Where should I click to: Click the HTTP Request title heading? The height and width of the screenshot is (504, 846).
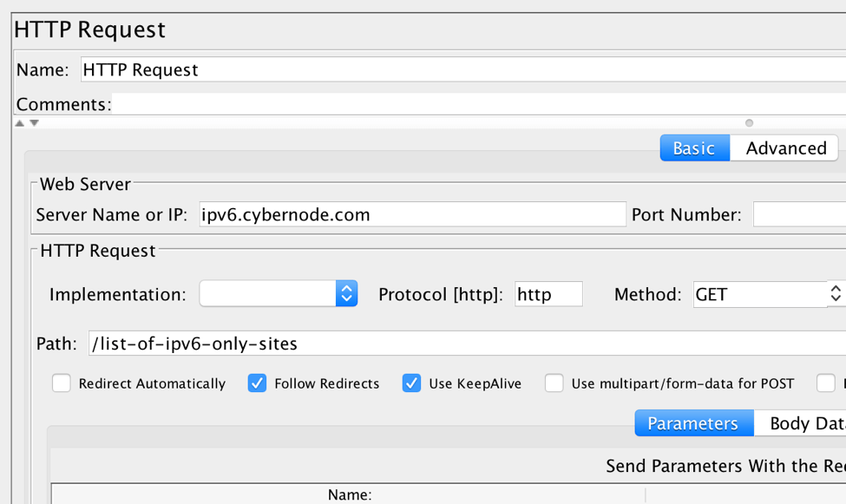point(89,29)
